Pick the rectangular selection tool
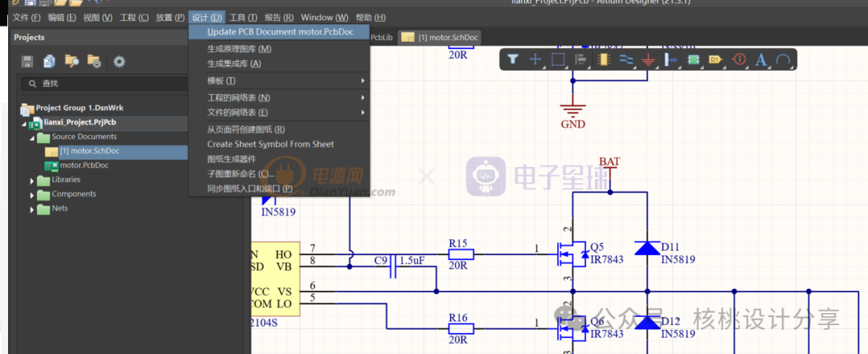The height and width of the screenshot is (354, 868). (558, 59)
